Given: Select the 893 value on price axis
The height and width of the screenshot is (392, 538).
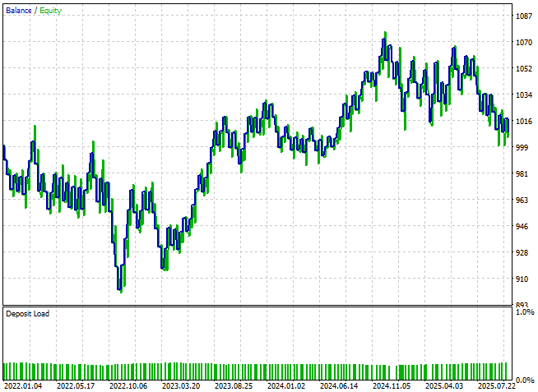Looking at the screenshot, I should pyautogui.click(x=522, y=305).
